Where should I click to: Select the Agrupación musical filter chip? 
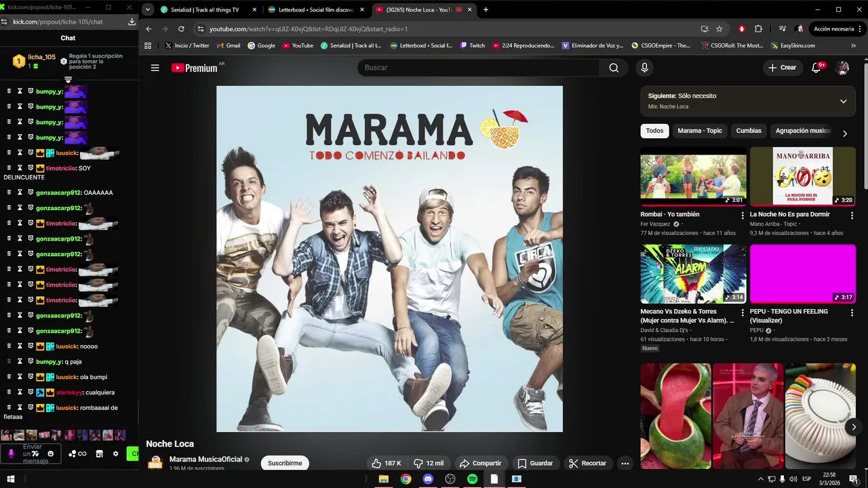tap(803, 131)
